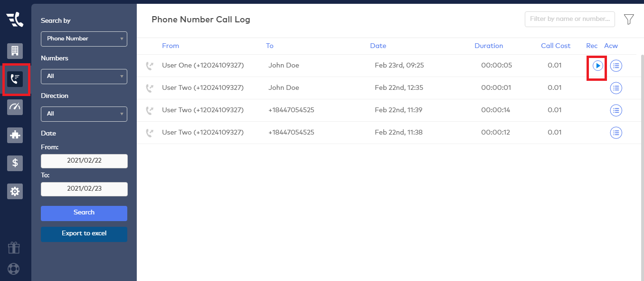The image size is (644, 281).
Task: Open the call log sidebar icon
Action: point(15,79)
